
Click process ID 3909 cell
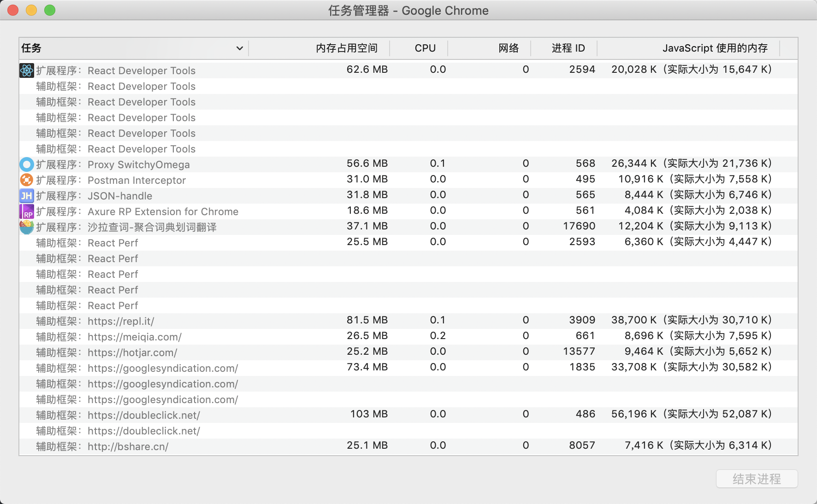[x=582, y=320]
